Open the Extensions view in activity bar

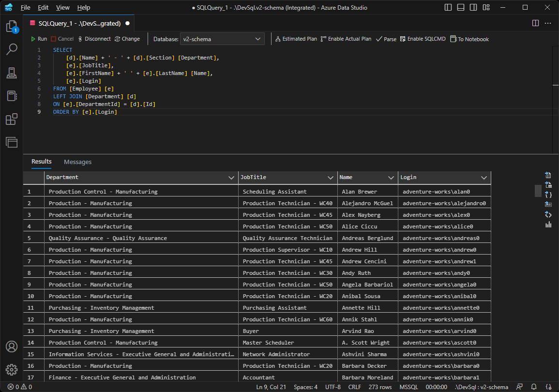coord(12,119)
